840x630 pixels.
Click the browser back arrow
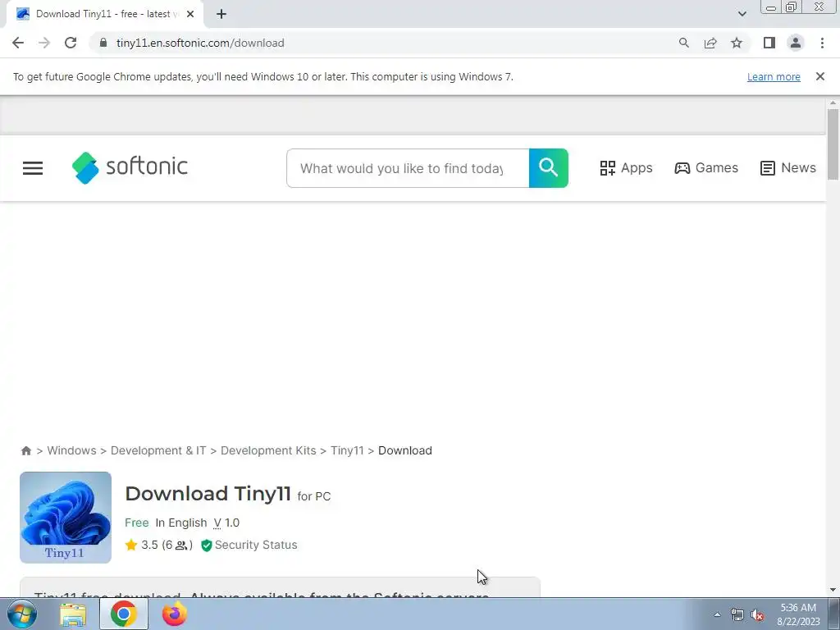(18, 43)
